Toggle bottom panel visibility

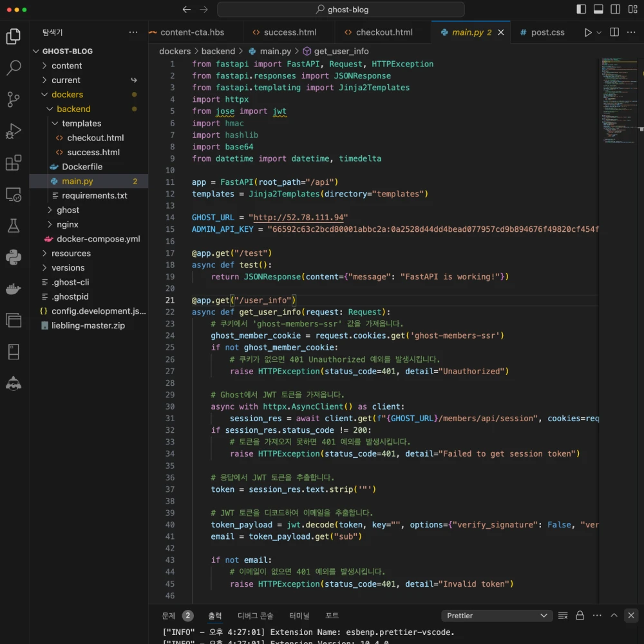[x=598, y=10]
